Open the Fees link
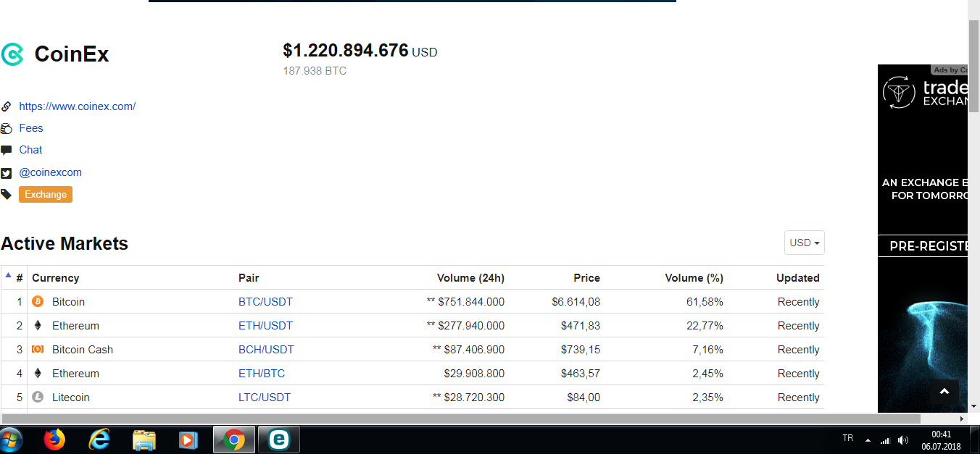 [x=31, y=128]
